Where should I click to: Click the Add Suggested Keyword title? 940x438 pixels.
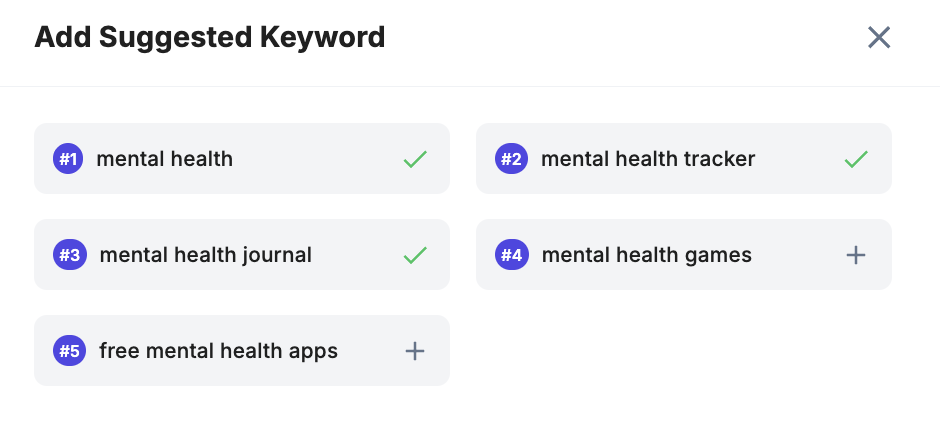coord(209,38)
